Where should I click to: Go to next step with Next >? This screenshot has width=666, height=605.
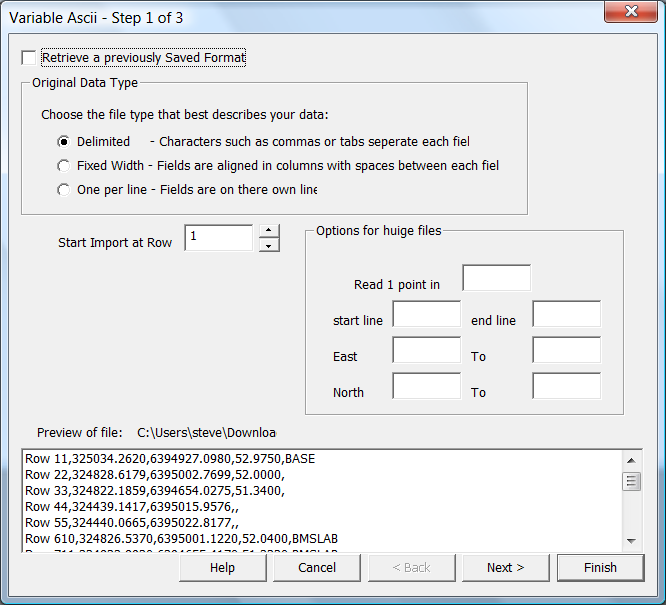pyautogui.click(x=505, y=567)
